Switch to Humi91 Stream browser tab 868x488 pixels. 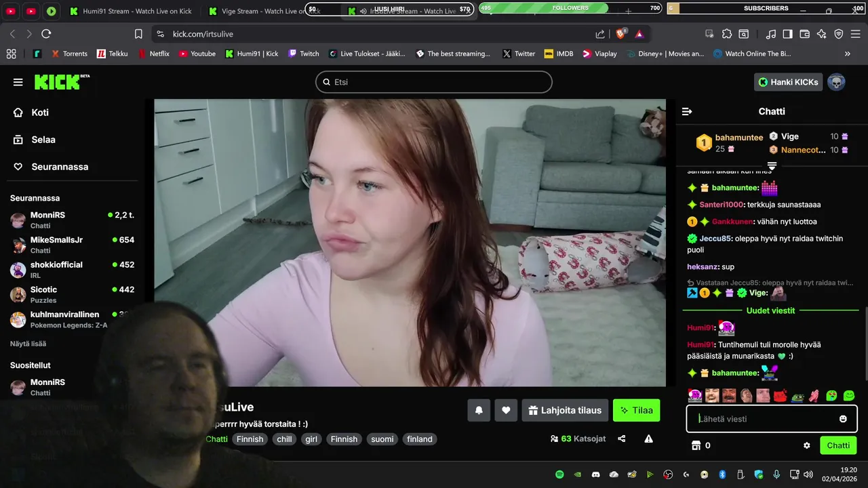click(x=130, y=12)
